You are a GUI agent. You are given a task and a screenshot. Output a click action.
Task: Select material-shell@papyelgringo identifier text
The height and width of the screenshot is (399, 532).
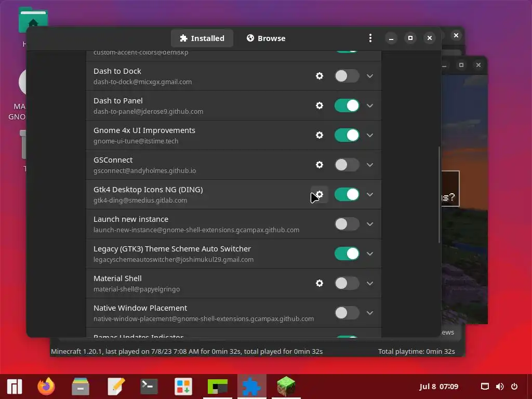pyautogui.click(x=137, y=289)
